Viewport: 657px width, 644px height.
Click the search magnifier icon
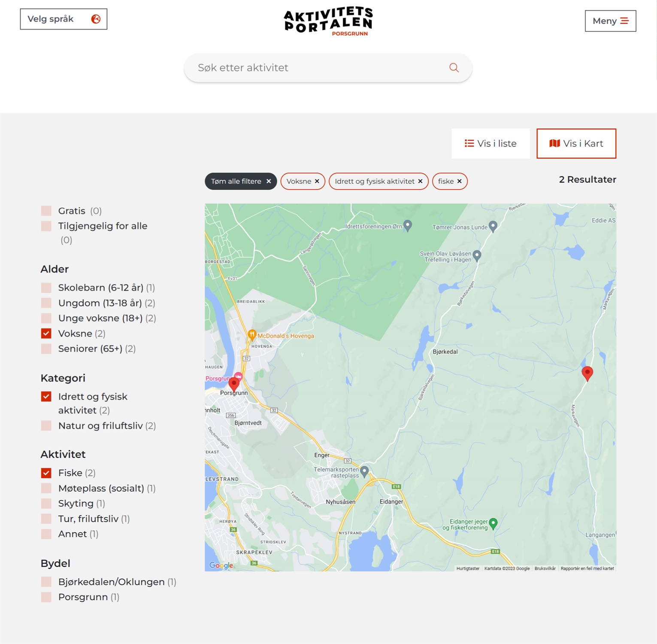tap(454, 68)
